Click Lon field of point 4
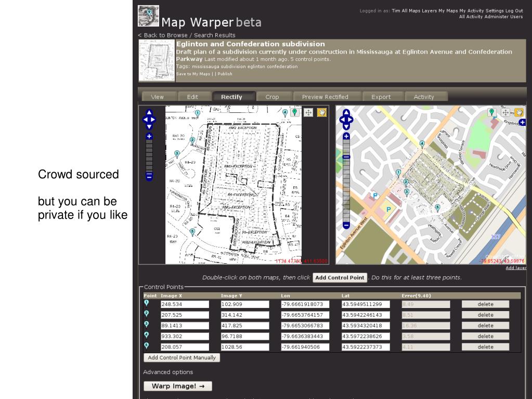The width and height of the screenshot is (532, 399). click(x=305, y=336)
